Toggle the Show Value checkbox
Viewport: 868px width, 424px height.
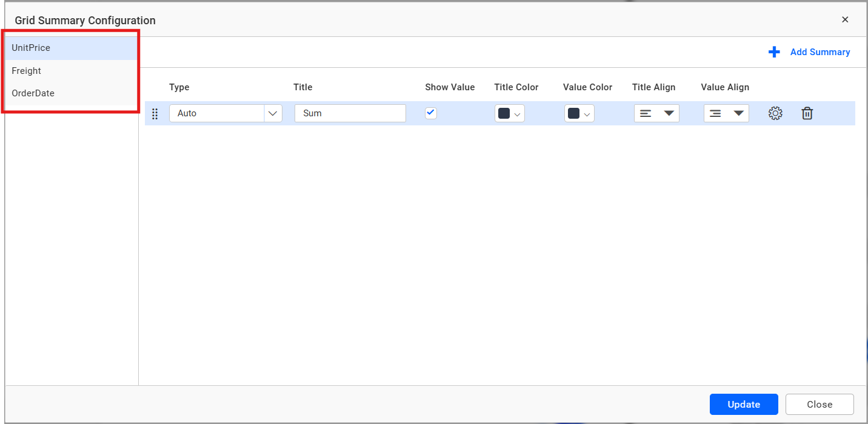coord(430,113)
